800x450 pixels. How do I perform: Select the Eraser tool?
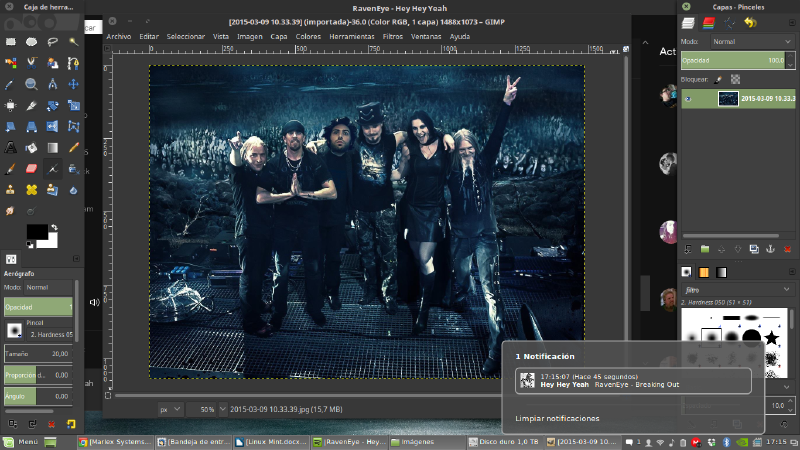[x=32, y=169]
